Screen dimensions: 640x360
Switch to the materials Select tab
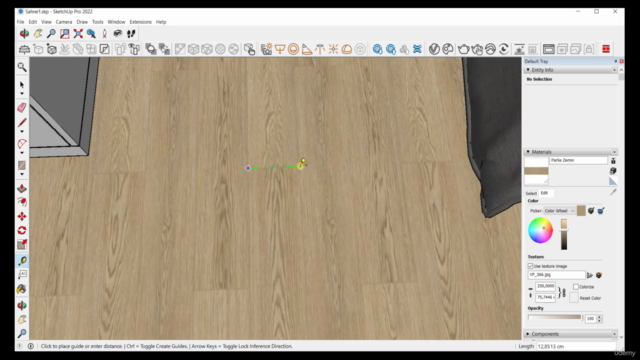coord(531,193)
